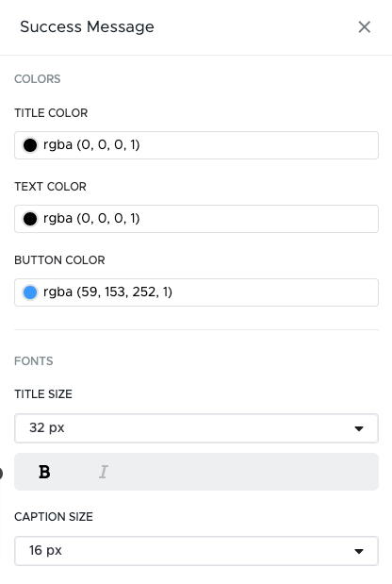Click the gray title style toolbar background
The width and height of the screenshot is (392, 584).
click(x=242, y=472)
